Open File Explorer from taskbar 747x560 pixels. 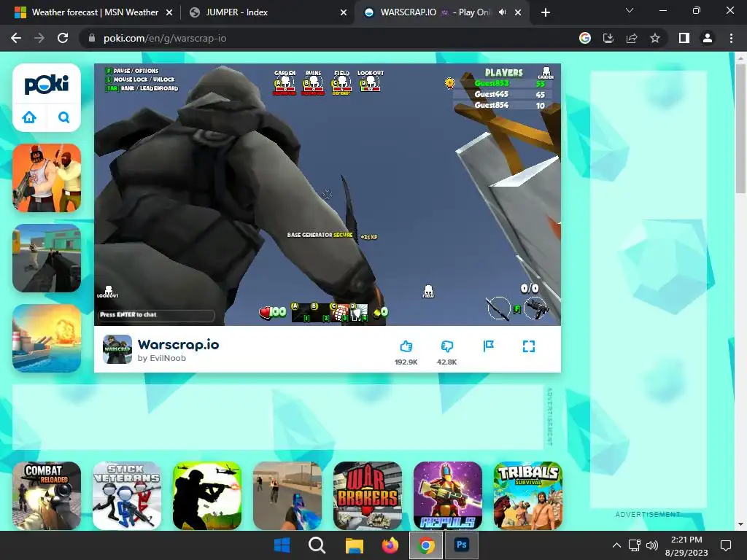(x=354, y=545)
